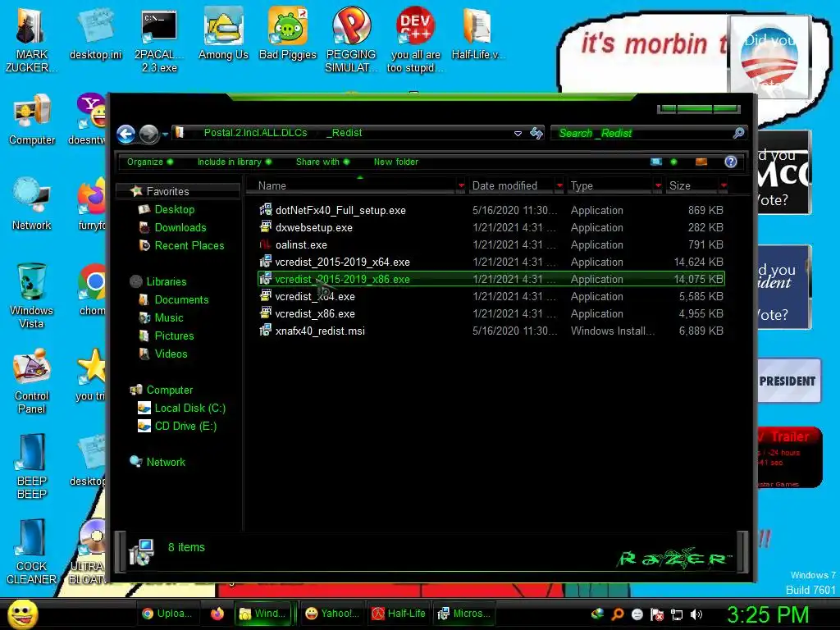Image resolution: width=840 pixels, height=630 pixels.
Task: Open the Control Panel desktop icon
Action: (32, 381)
